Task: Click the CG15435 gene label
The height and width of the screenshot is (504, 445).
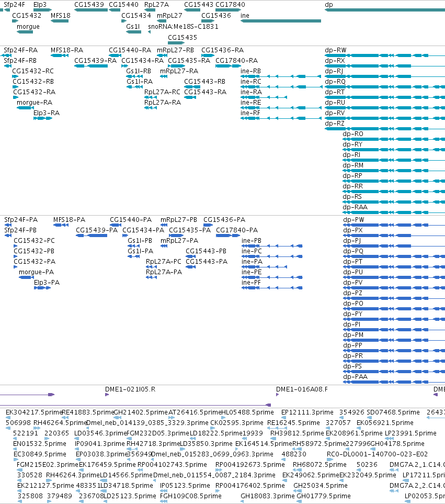Action: [x=182, y=38]
